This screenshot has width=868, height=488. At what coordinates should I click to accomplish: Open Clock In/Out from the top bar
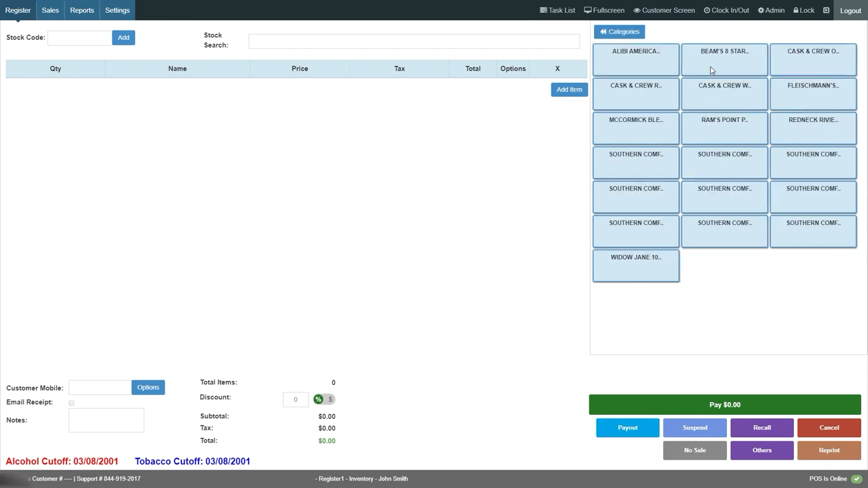click(x=726, y=10)
